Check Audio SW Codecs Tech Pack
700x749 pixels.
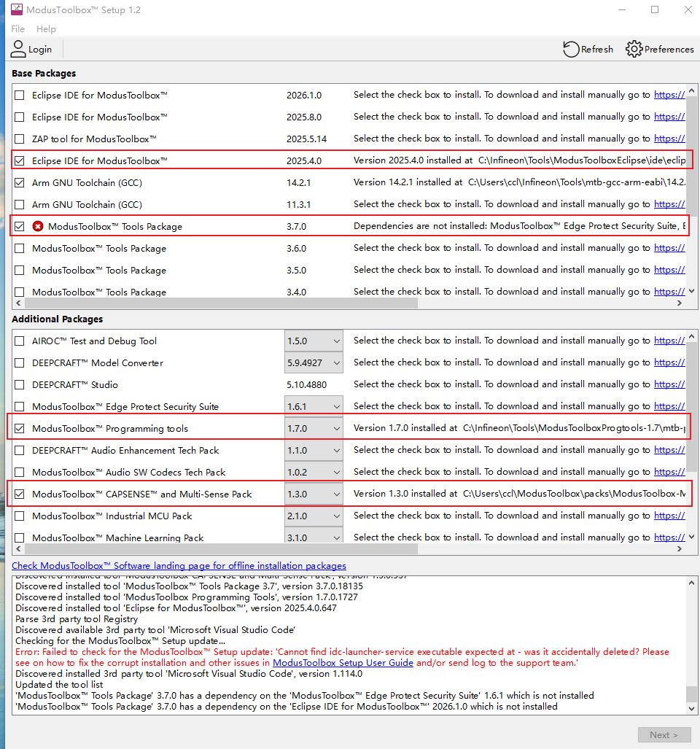(20, 473)
